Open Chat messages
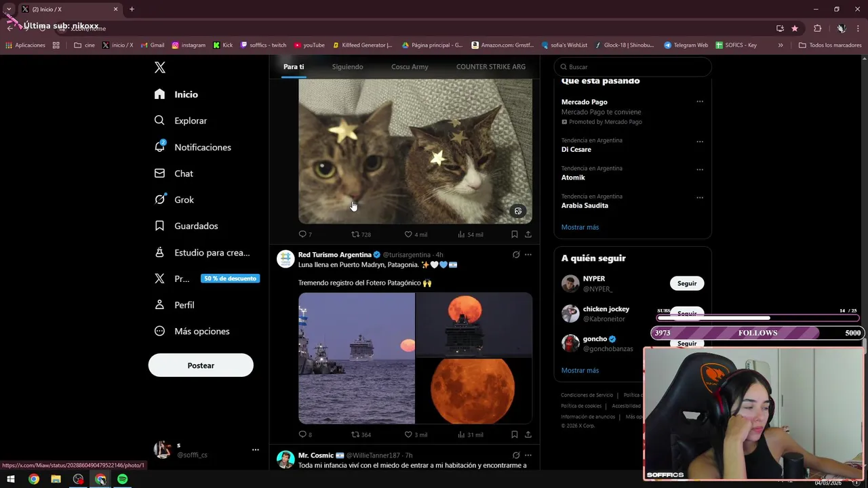The image size is (868, 488). point(174,174)
